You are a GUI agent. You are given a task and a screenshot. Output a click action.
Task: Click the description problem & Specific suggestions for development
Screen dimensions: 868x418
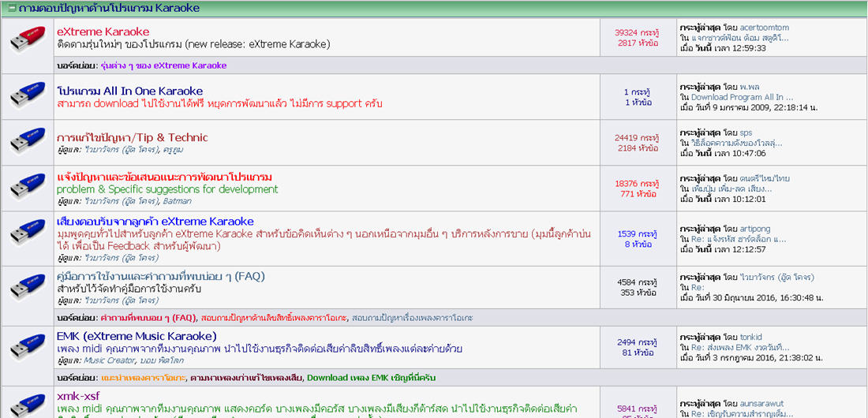[167, 189]
